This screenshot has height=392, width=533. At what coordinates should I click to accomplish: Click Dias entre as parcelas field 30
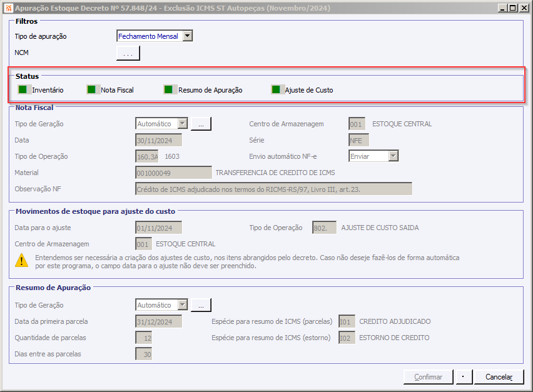tap(143, 354)
